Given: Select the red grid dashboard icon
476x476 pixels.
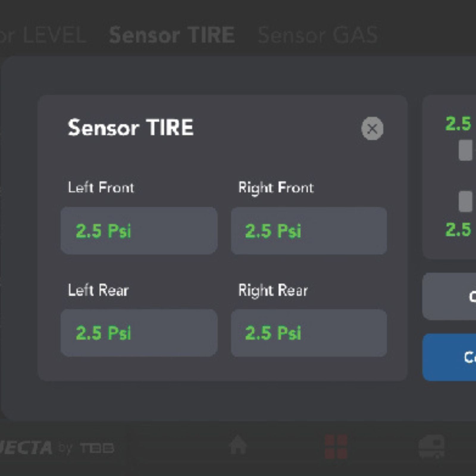Looking at the screenshot, I should 336,446.
